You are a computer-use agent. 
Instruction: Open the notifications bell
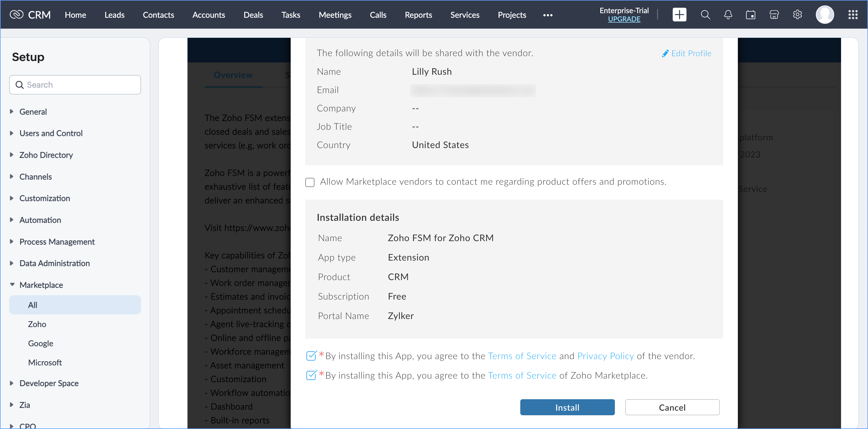pos(728,15)
